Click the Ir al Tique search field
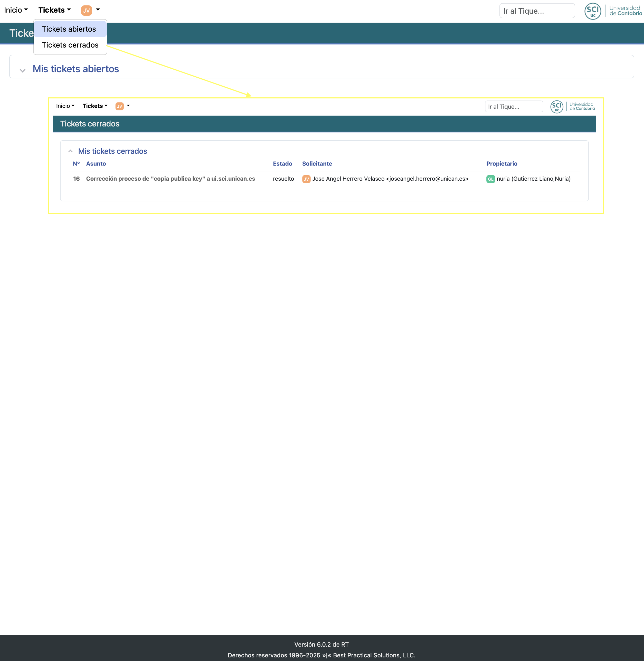The height and width of the screenshot is (661, 644). pos(537,11)
